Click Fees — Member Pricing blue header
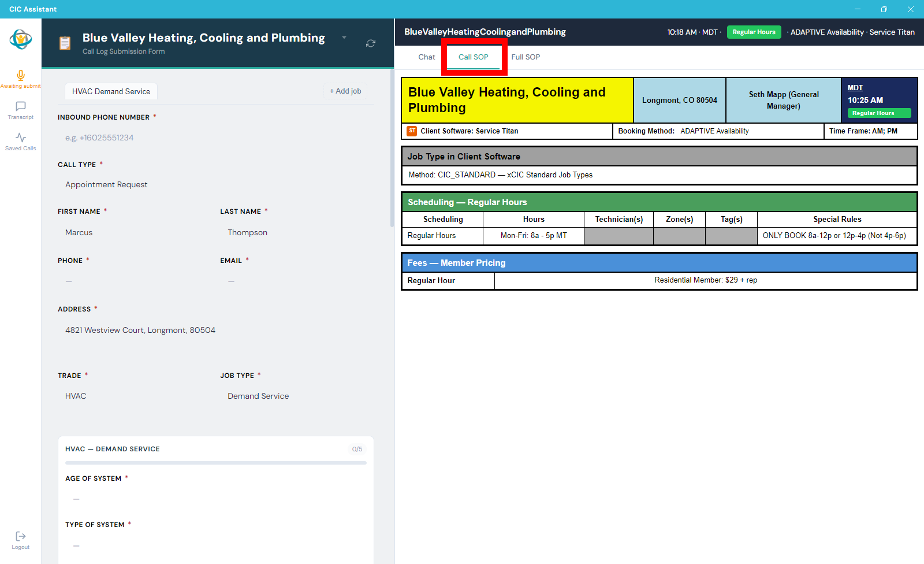The height and width of the screenshot is (564, 924). 659,263
